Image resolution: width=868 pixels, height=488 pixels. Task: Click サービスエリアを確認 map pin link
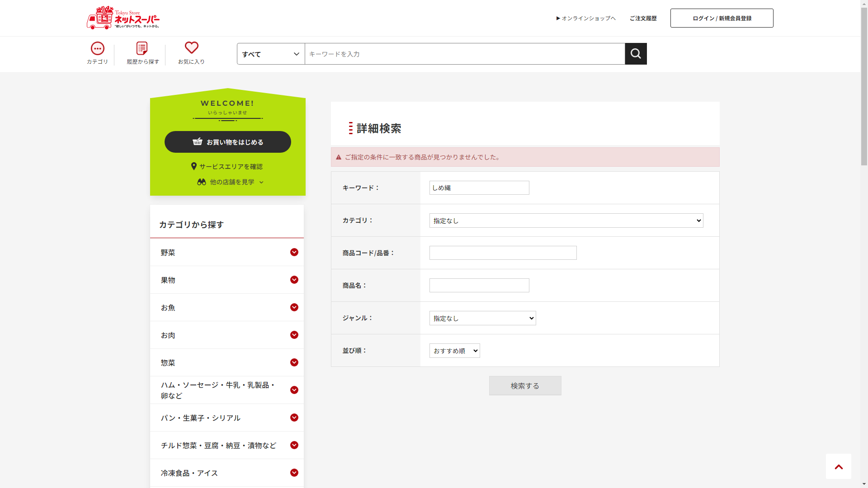click(227, 166)
